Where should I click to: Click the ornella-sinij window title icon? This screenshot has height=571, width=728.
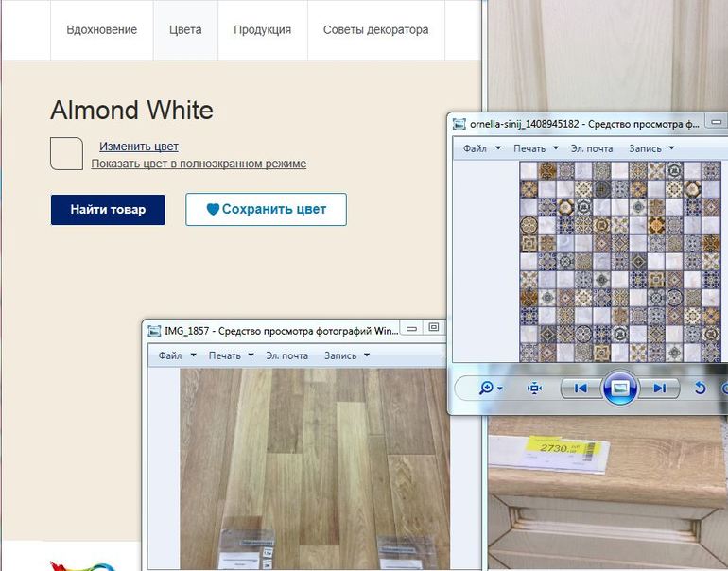[x=459, y=124]
